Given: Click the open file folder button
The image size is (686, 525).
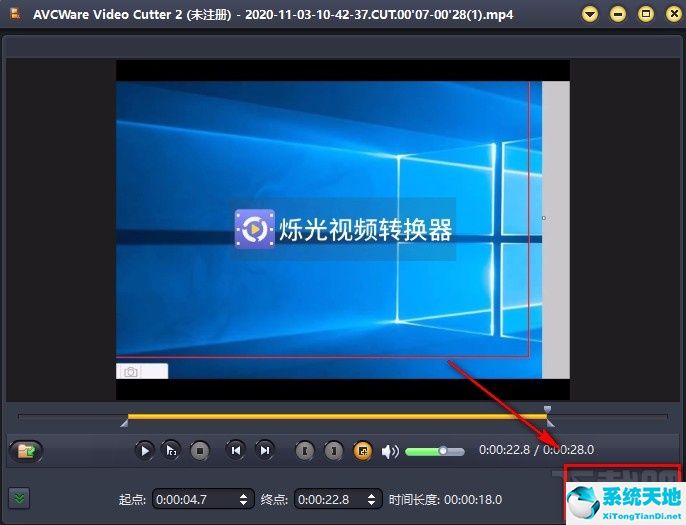Looking at the screenshot, I should pyautogui.click(x=26, y=451).
